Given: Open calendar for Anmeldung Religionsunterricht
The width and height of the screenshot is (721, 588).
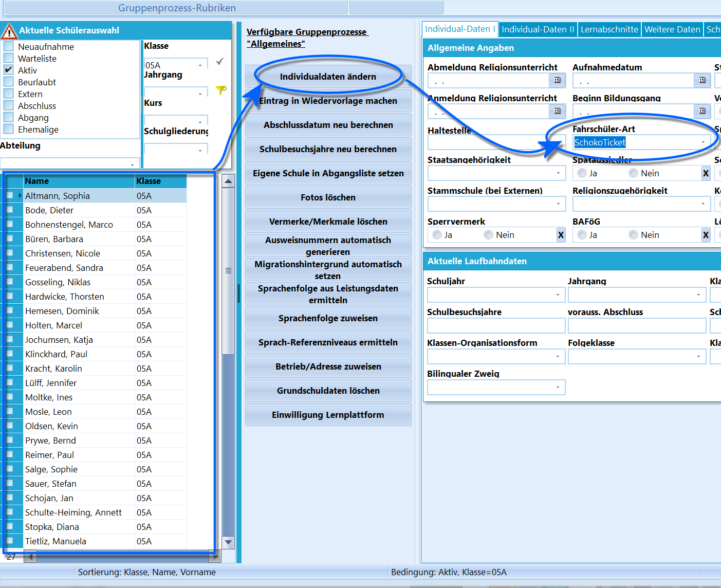Looking at the screenshot, I should [x=557, y=111].
